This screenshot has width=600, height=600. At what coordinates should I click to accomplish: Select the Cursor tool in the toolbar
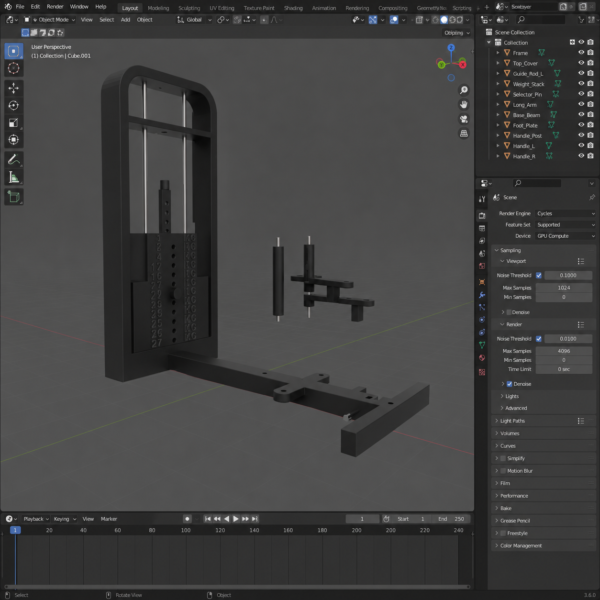(x=13, y=68)
